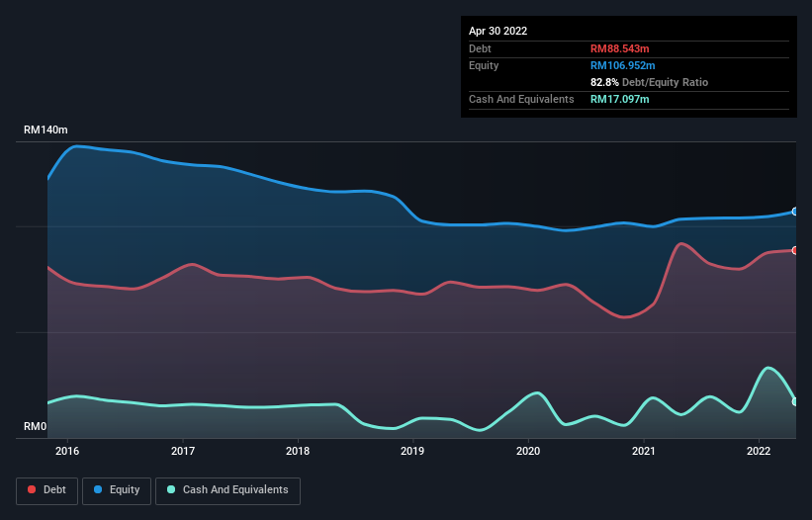
Task: Click the blue Equity endpoint marker
Action: coord(795,212)
